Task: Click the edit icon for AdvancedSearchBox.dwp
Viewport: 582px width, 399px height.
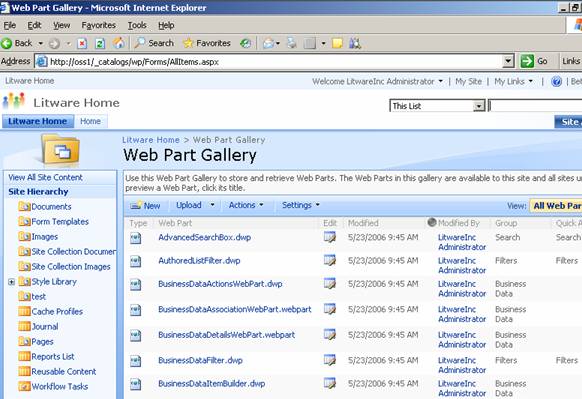Action: [x=330, y=237]
